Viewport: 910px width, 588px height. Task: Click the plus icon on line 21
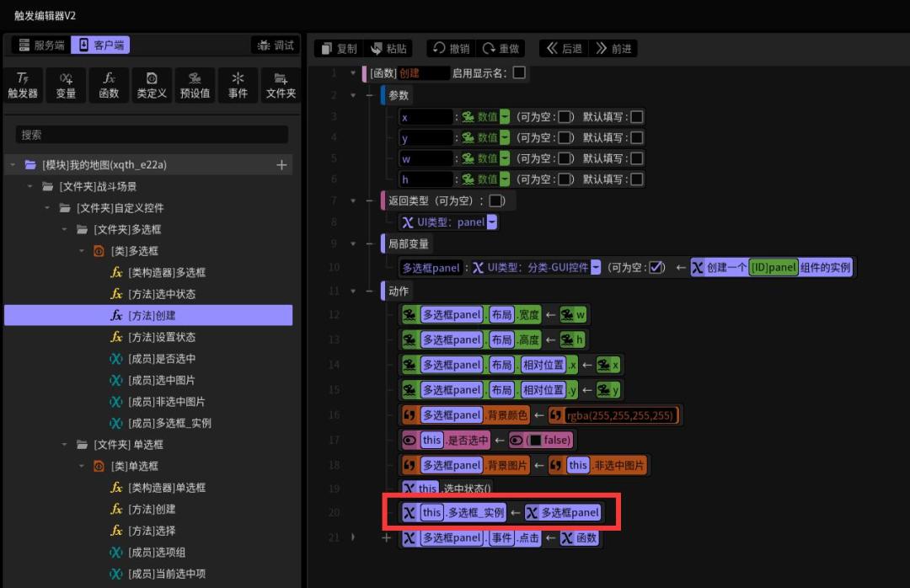point(387,538)
